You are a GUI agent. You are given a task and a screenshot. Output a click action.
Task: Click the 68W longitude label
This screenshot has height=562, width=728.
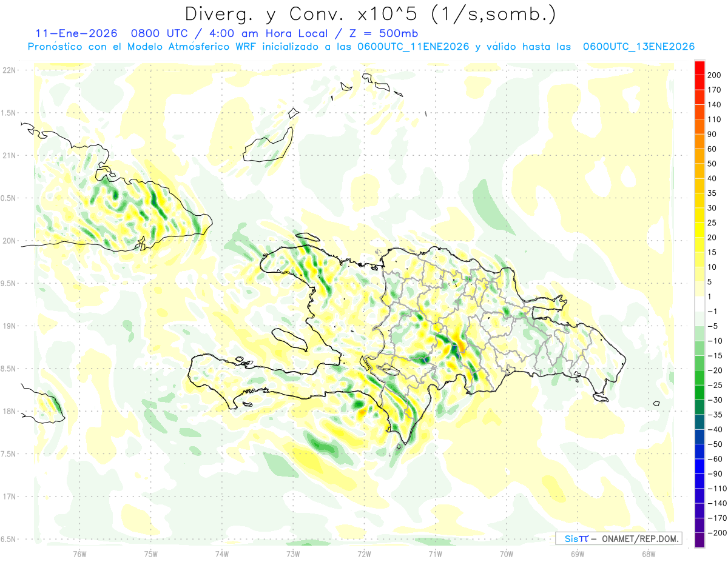[649, 554]
